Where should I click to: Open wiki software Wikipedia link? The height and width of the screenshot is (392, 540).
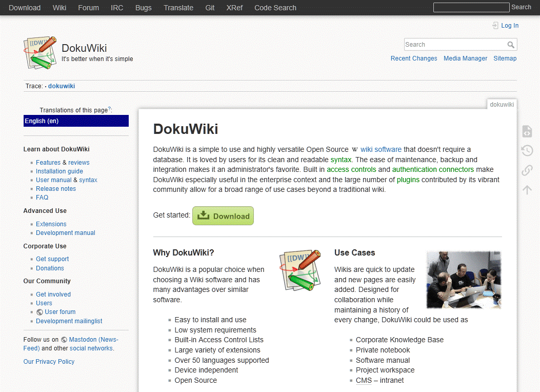(381, 150)
